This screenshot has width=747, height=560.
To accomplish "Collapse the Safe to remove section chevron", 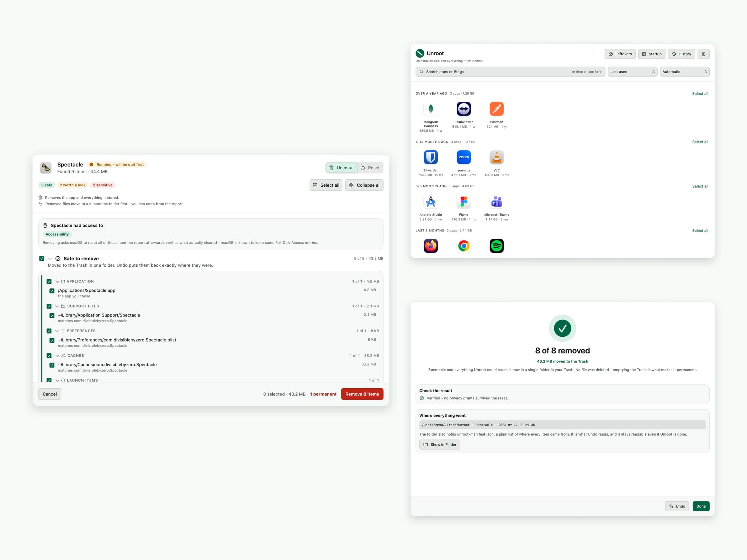I will click(50, 259).
